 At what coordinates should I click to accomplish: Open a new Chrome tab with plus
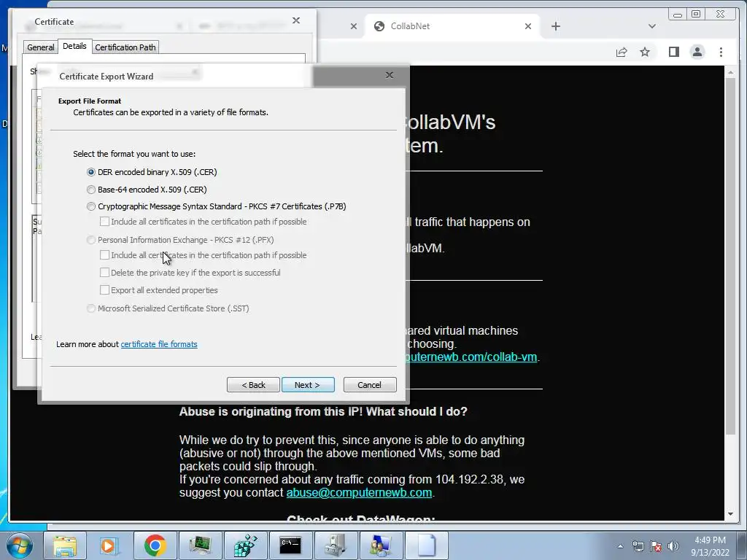point(555,26)
